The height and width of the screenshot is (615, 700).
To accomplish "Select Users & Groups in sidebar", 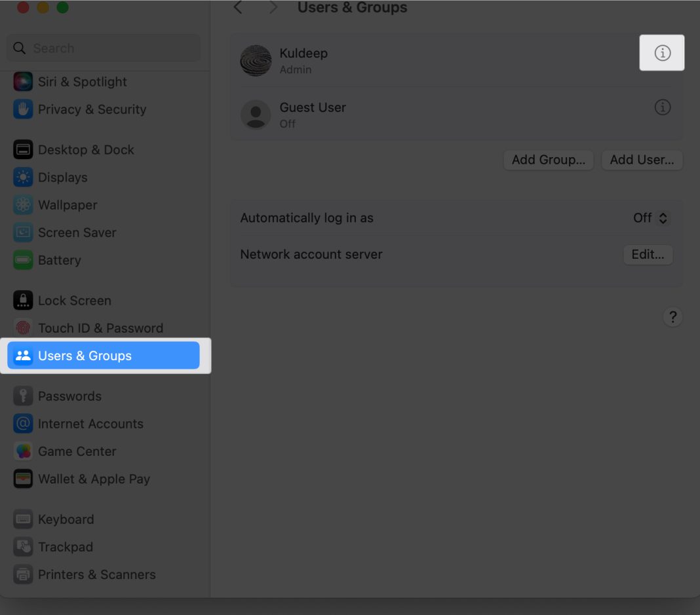I will point(104,356).
